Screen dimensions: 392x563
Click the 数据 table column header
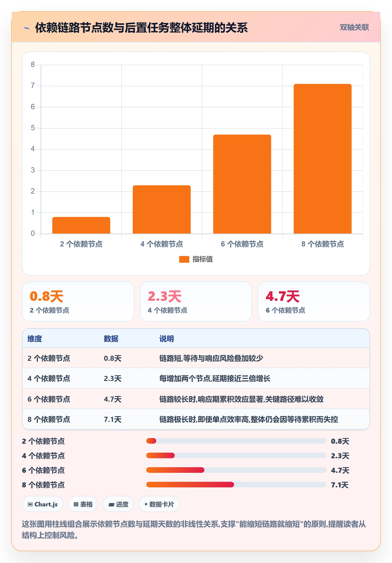coord(111,339)
